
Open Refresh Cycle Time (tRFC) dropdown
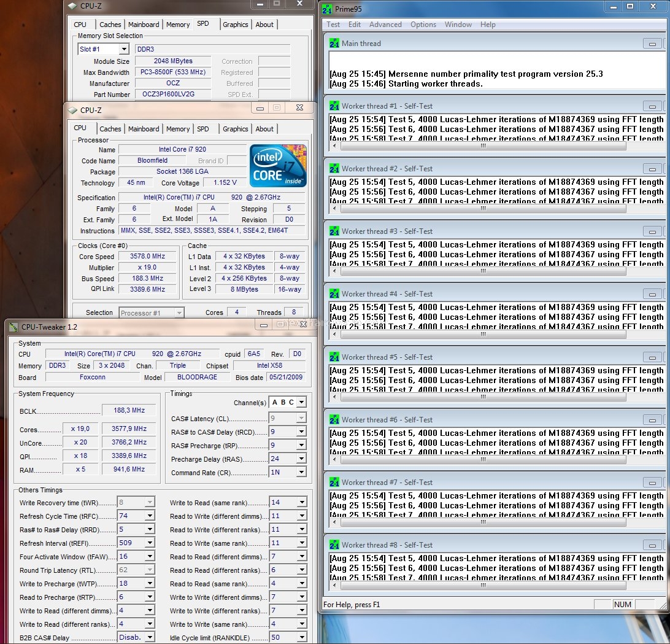tap(150, 516)
